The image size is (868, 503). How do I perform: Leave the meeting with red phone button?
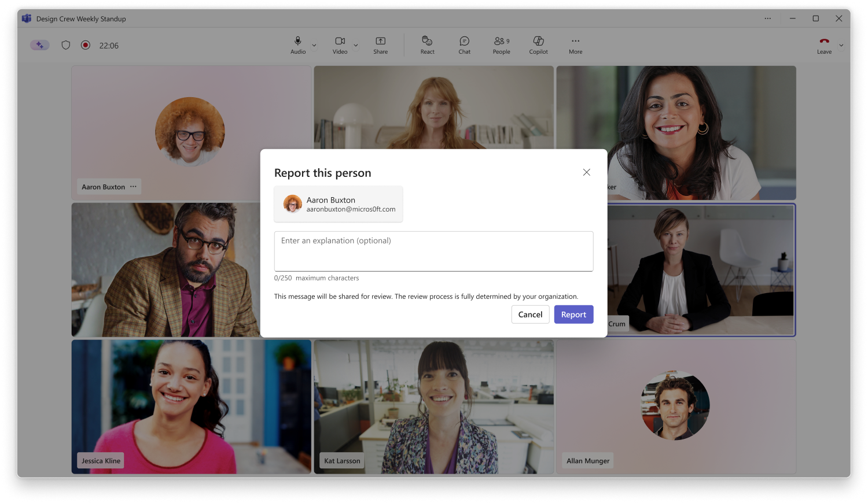pyautogui.click(x=825, y=45)
